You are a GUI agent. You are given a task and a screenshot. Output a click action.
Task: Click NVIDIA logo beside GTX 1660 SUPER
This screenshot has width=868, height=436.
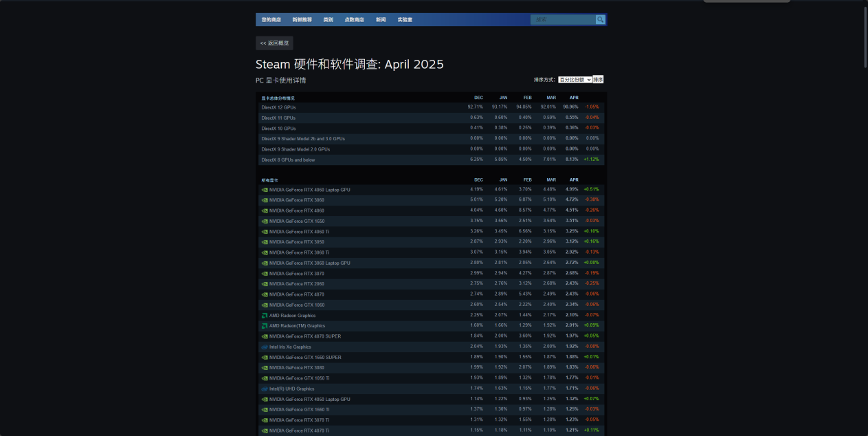tap(265, 357)
